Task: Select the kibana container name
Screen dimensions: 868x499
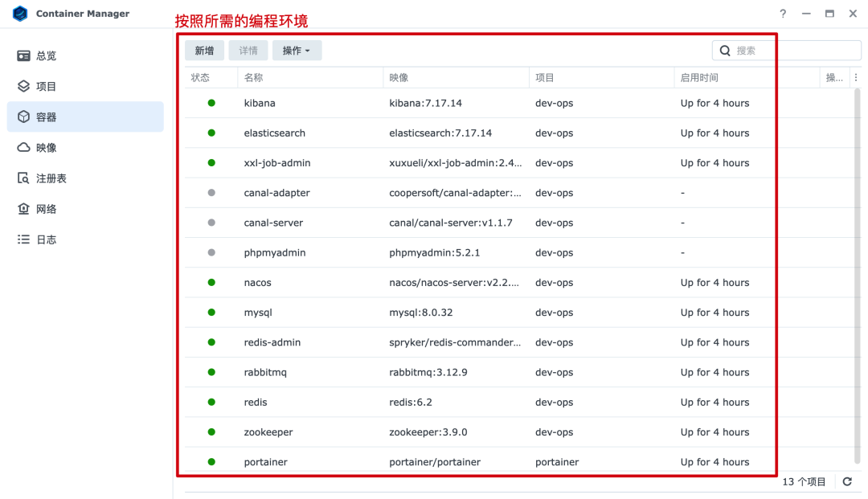Action: (x=260, y=103)
